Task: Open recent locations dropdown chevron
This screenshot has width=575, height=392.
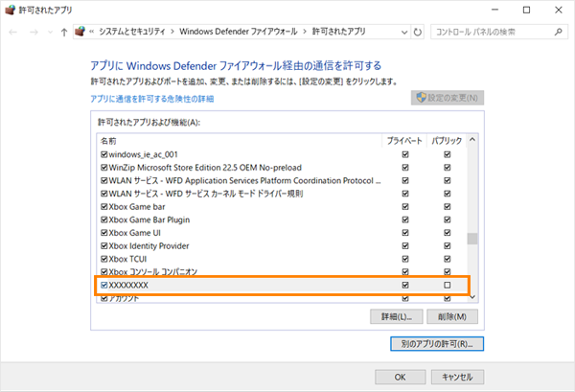Action: pyautogui.click(x=50, y=33)
